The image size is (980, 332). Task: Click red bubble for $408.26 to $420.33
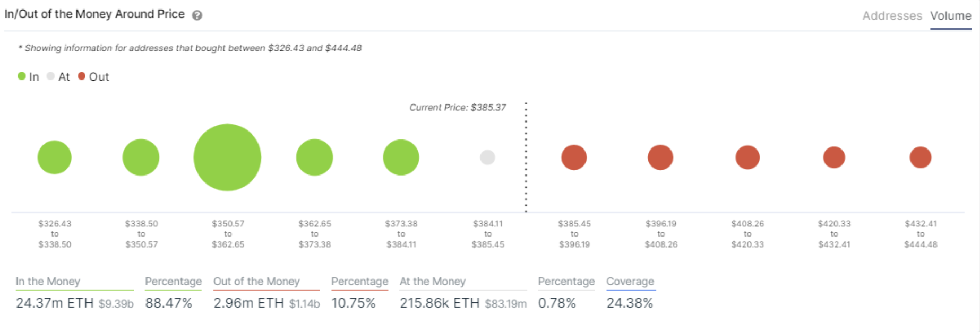(x=747, y=158)
